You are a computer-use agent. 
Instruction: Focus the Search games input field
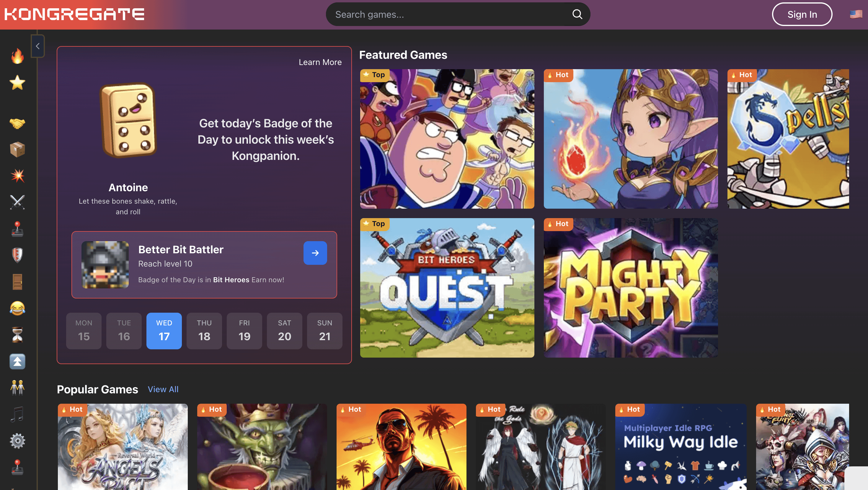448,14
